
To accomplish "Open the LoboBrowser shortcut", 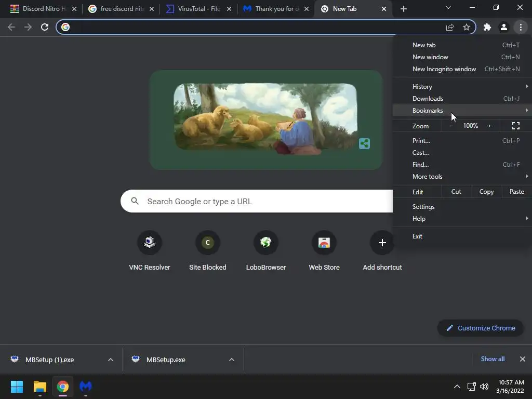I will (x=266, y=251).
